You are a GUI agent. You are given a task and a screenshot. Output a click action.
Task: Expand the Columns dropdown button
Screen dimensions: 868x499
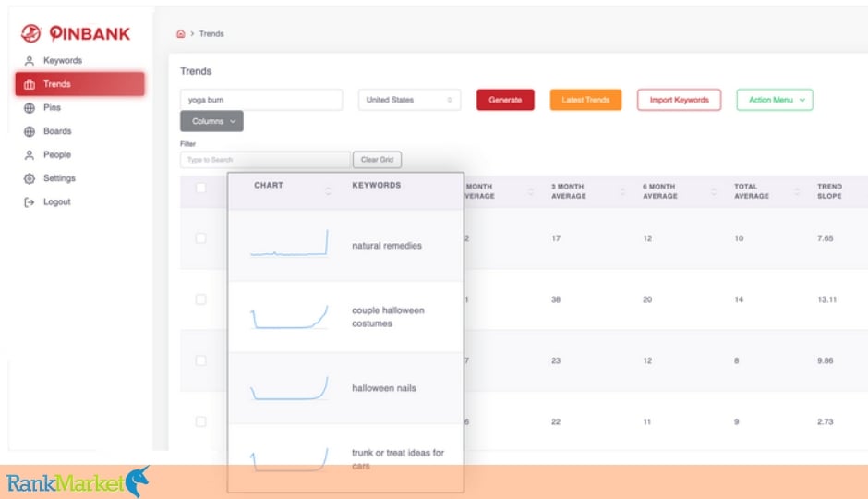tap(211, 121)
